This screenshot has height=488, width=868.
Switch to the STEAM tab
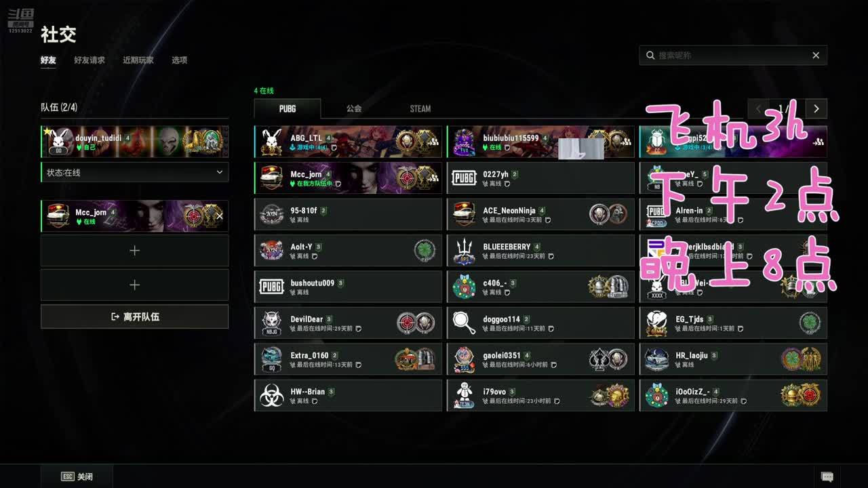(420, 108)
